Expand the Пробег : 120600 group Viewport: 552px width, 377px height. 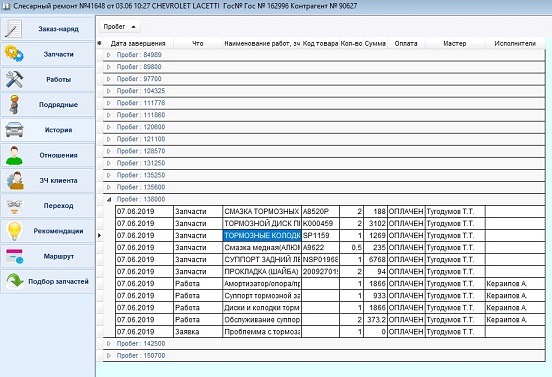pos(109,127)
